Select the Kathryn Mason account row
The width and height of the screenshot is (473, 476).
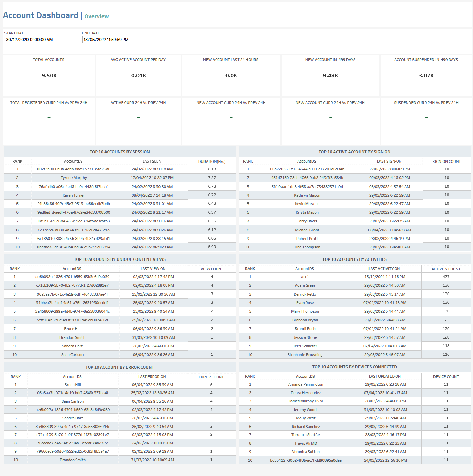(307, 195)
